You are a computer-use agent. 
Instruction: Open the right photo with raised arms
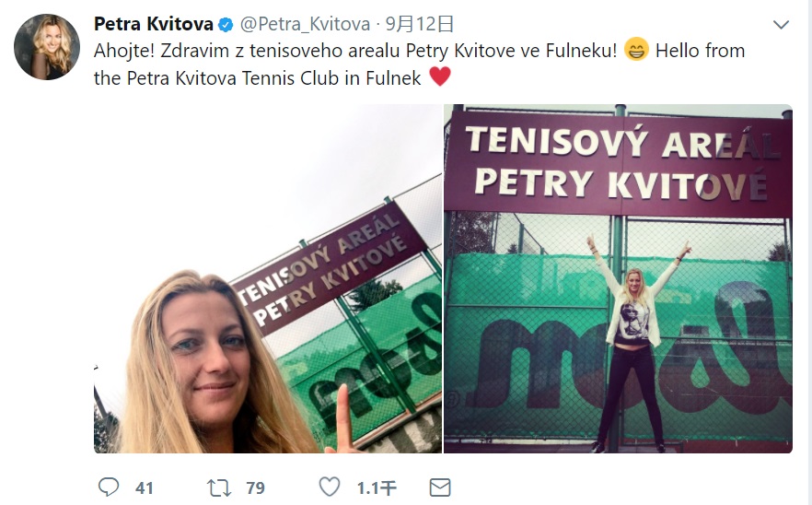618,279
